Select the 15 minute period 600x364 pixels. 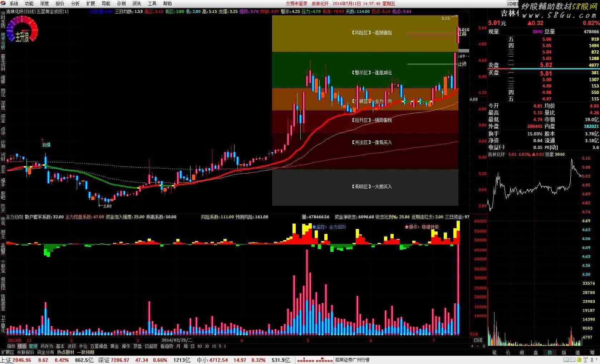point(214,346)
